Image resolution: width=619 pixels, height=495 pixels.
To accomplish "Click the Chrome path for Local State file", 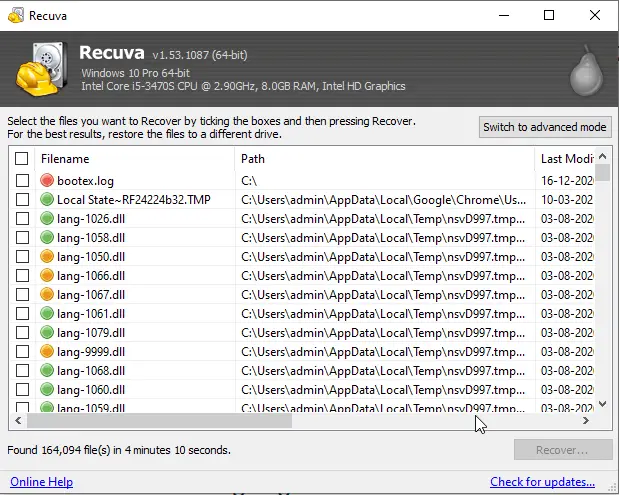I will [x=383, y=200].
